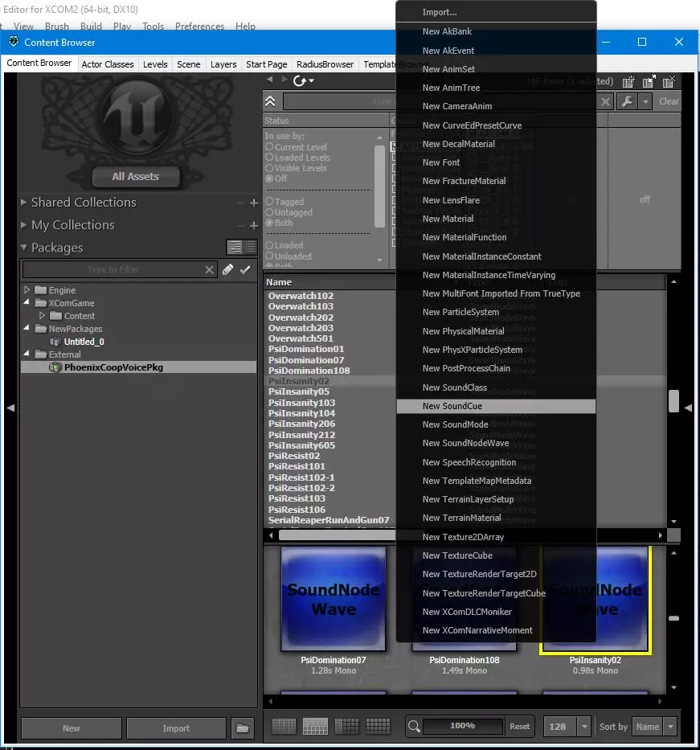Image resolution: width=700 pixels, height=750 pixels.
Task: Expand My Collections section
Action: pos(23,225)
